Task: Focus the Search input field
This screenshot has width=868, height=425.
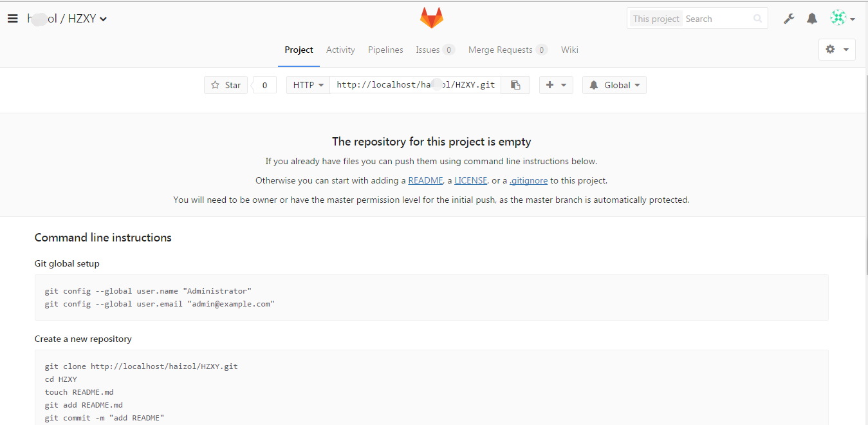Action: point(716,19)
